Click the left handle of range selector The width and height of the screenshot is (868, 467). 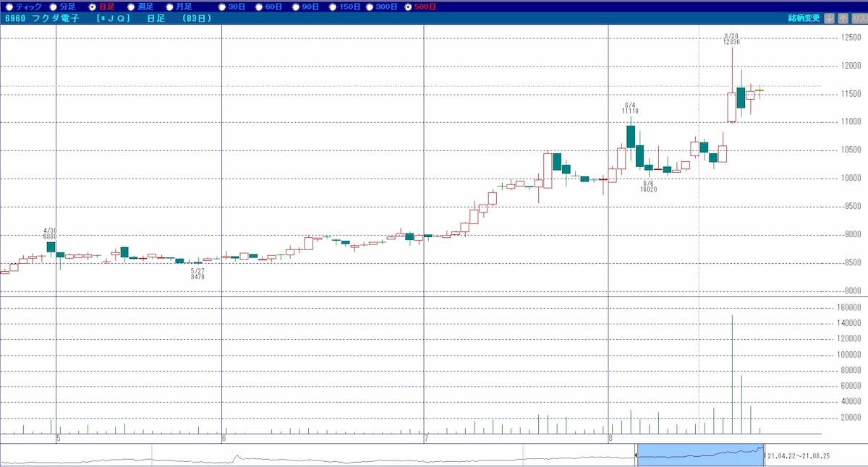(637, 454)
